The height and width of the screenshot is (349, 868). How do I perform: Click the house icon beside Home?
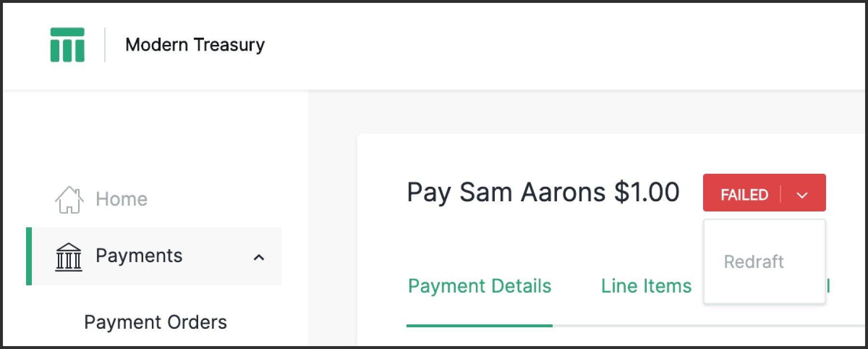pyautogui.click(x=69, y=199)
